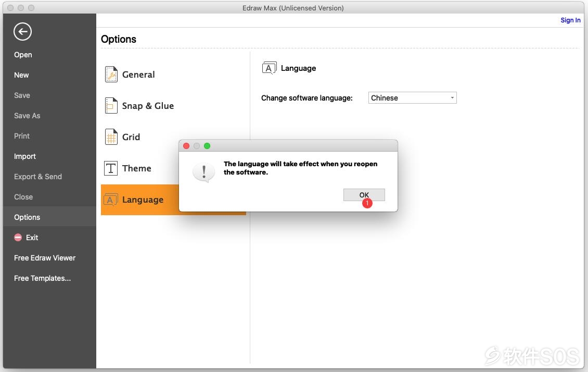Click the dialog message about reopening software
This screenshot has width=588, height=372.
pos(300,168)
